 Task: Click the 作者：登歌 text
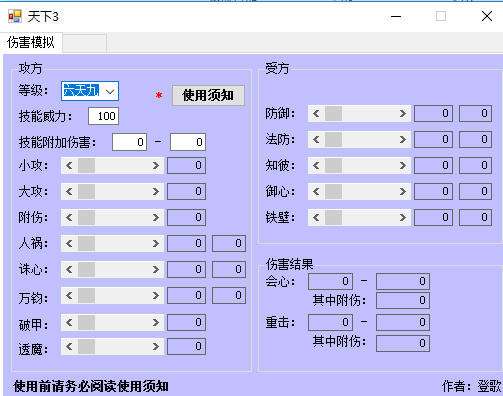pyautogui.click(x=472, y=386)
